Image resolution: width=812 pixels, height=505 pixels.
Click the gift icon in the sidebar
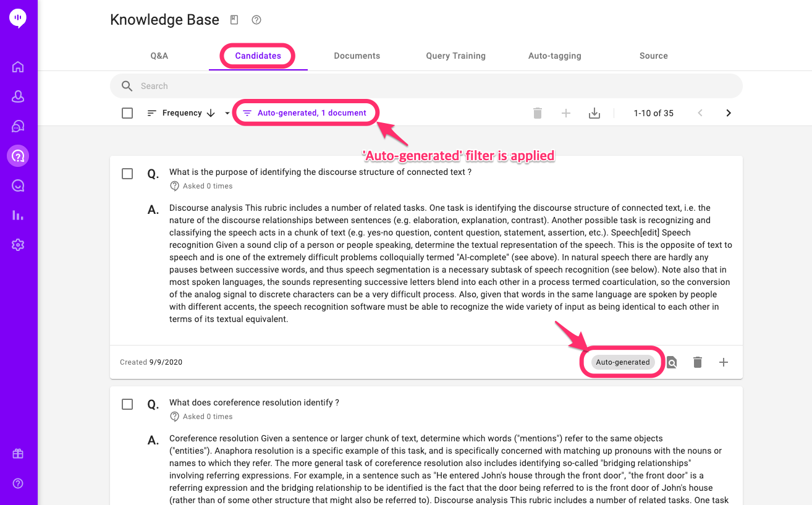pos(18,454)
